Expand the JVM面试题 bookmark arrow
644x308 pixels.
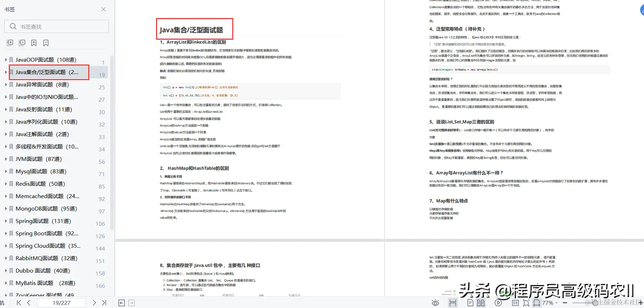[6, 159]
